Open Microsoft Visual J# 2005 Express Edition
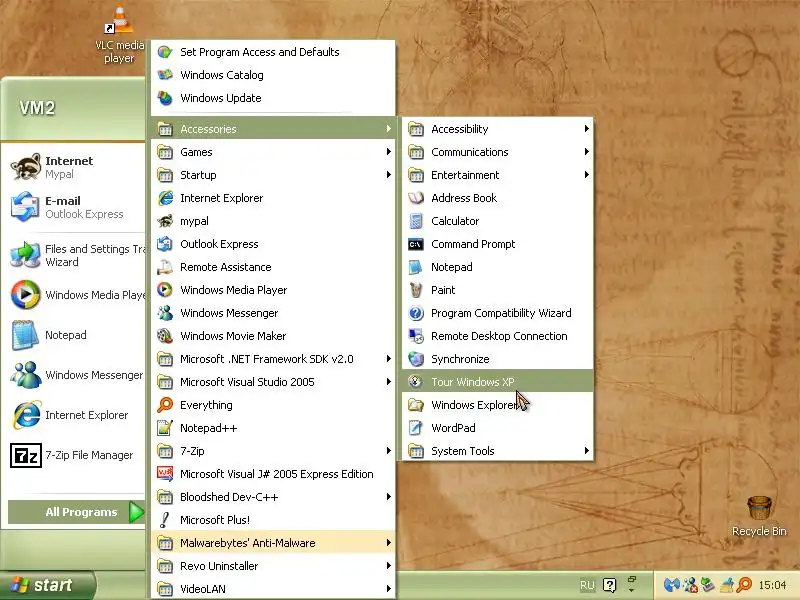The width and height of the screenshot is (800, 600). coord(273,473)
